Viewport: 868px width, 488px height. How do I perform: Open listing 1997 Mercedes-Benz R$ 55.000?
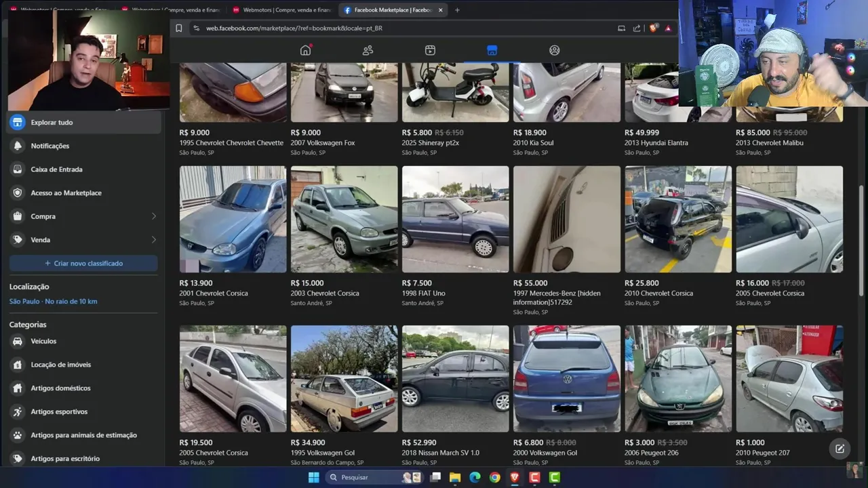point(566,241)
